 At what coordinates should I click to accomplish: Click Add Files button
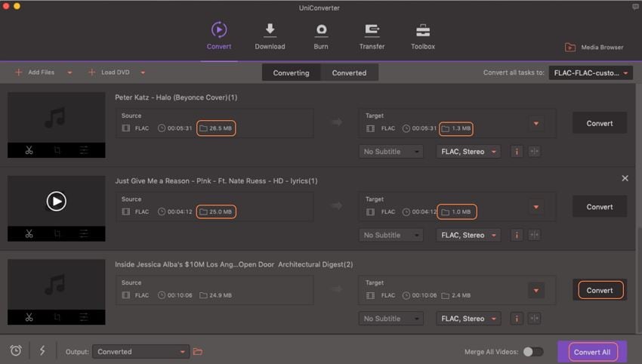[x=35, y=72]
